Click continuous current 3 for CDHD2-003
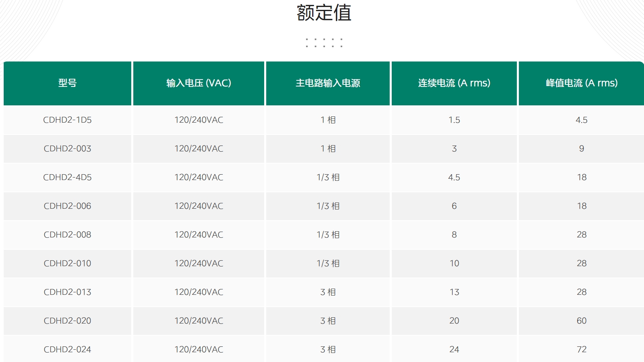 454,149
